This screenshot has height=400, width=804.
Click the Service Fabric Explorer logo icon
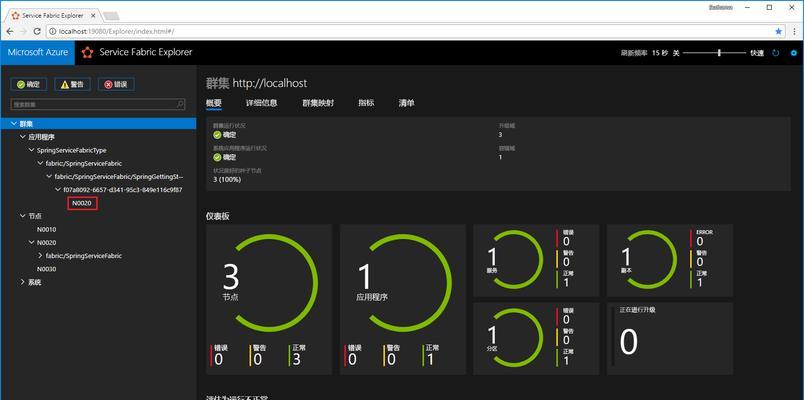tap(88, 52)
